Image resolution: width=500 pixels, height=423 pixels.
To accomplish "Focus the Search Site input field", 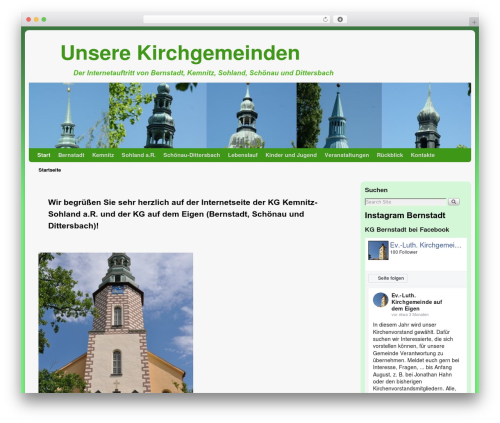I will pyautogui.click(x=405, y=202).
